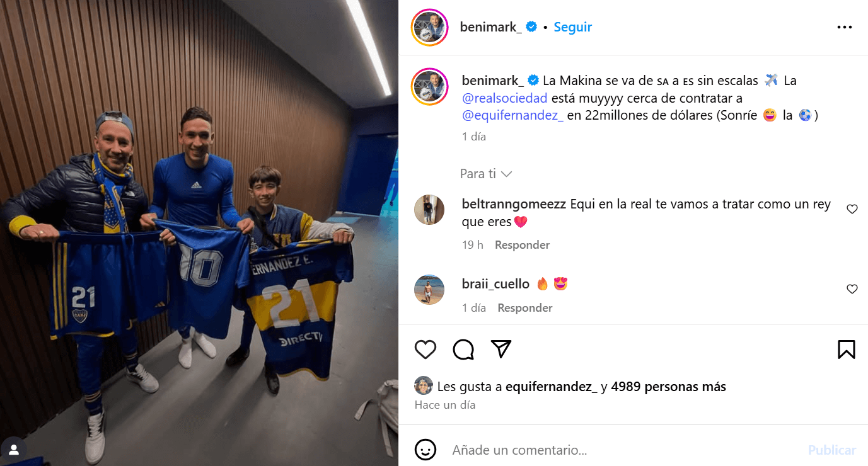Like braii_cuello's comment

coord(852,289)
